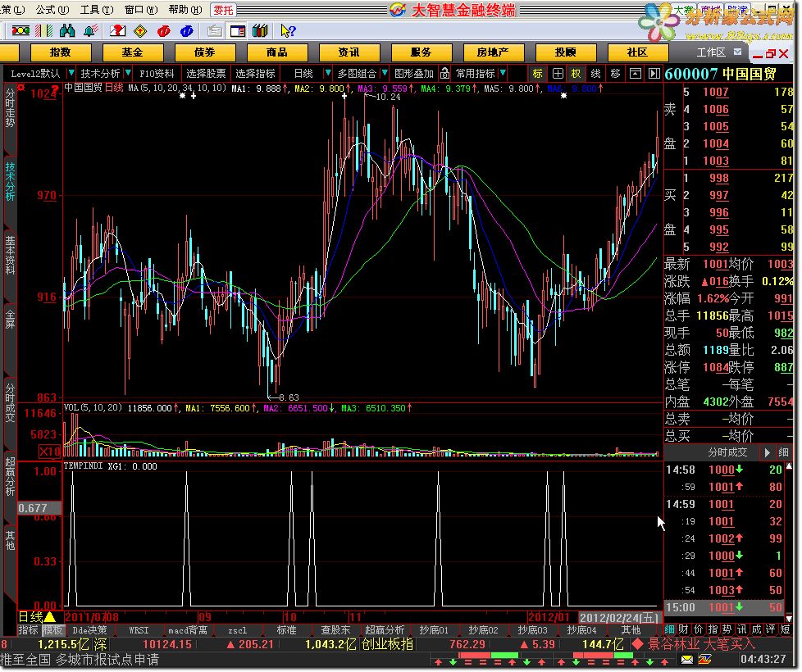
Task: Click the skip-forward panel icon beside stock code
Action: (x=654, y=74)
